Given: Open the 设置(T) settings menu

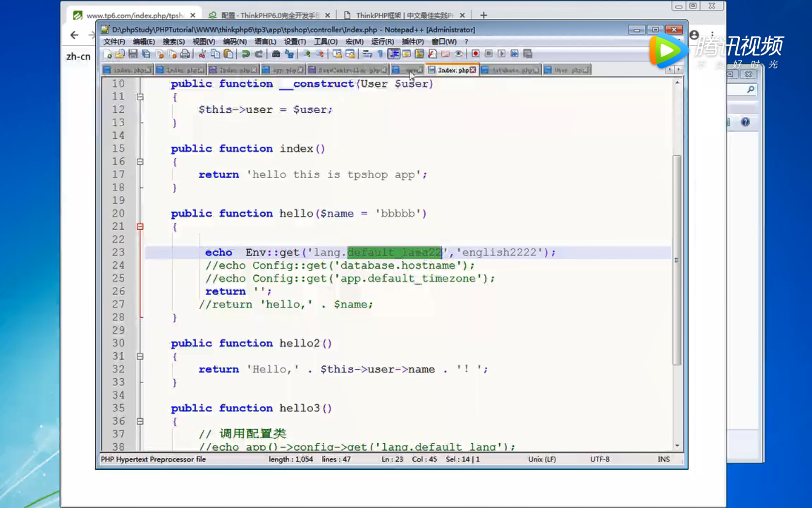Looking at the screenshot, I should (x=295, y=42).
